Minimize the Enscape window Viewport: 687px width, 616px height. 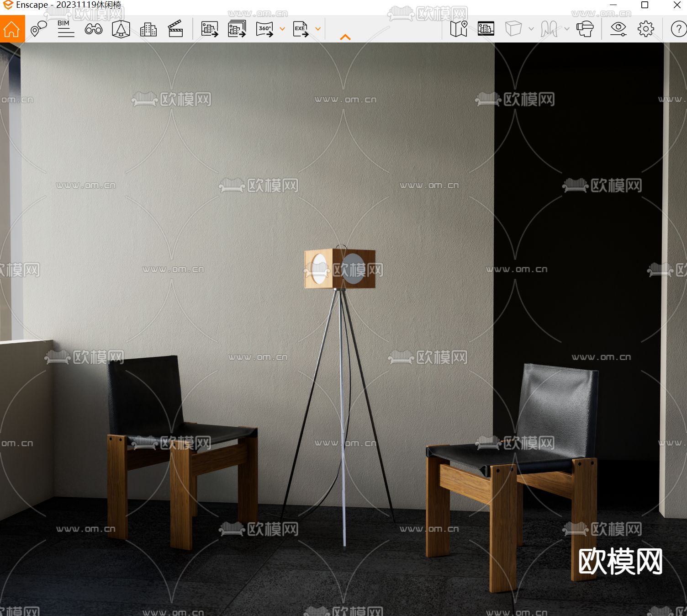[x=613, y=5]
